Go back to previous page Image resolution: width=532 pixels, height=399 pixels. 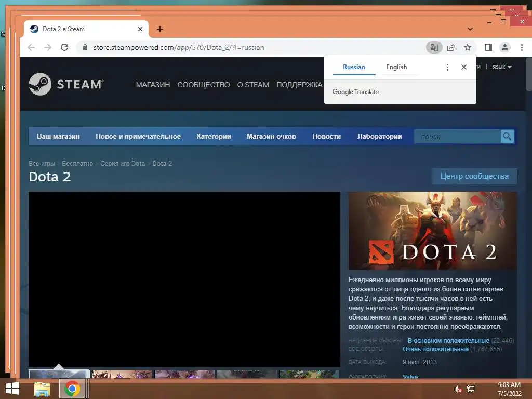tap(31, 47)
